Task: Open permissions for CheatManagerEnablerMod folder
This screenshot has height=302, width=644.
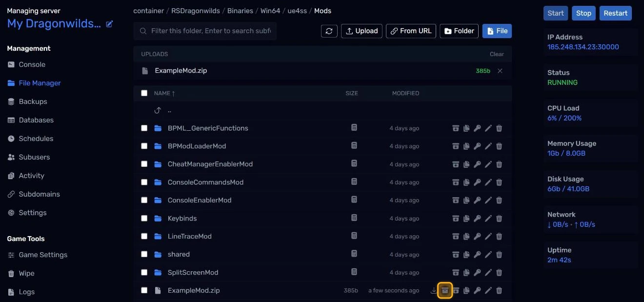Action: tap(477, 164)
